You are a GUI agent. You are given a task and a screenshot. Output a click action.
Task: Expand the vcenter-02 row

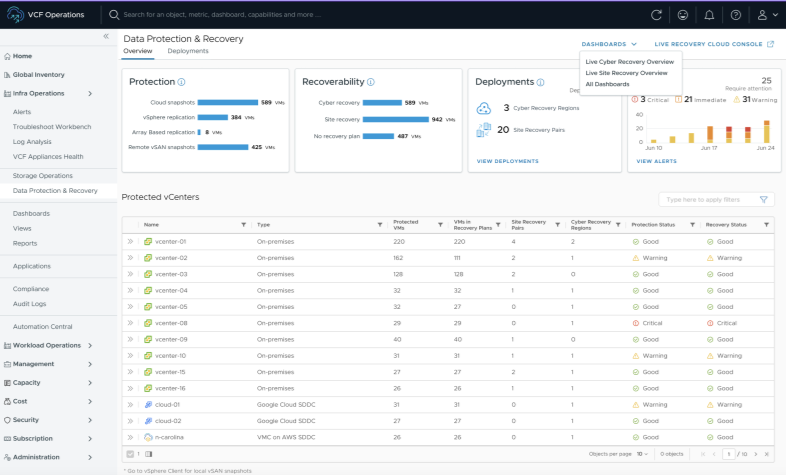(130, 258)
